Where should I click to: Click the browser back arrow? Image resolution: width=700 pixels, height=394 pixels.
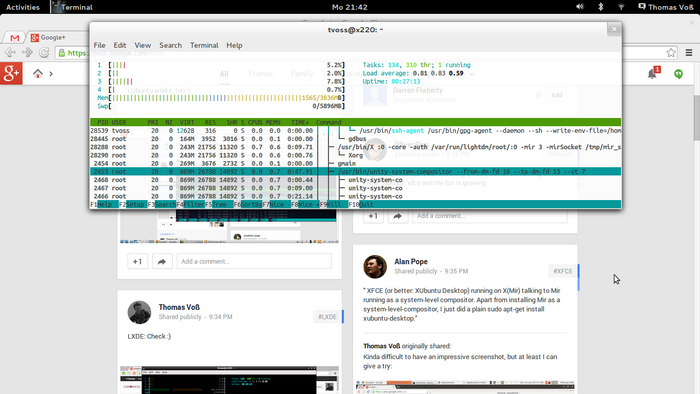pyautogui.click(x=10, y=53)
